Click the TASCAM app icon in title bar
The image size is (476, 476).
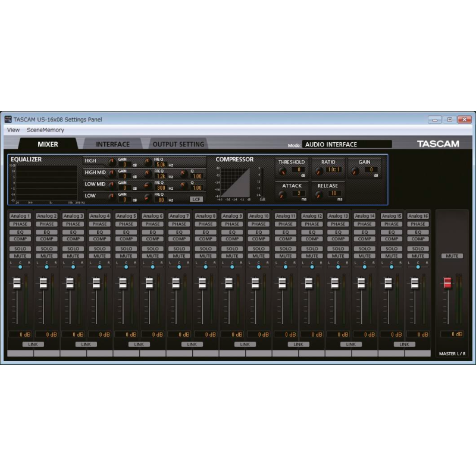pos(8,120)
